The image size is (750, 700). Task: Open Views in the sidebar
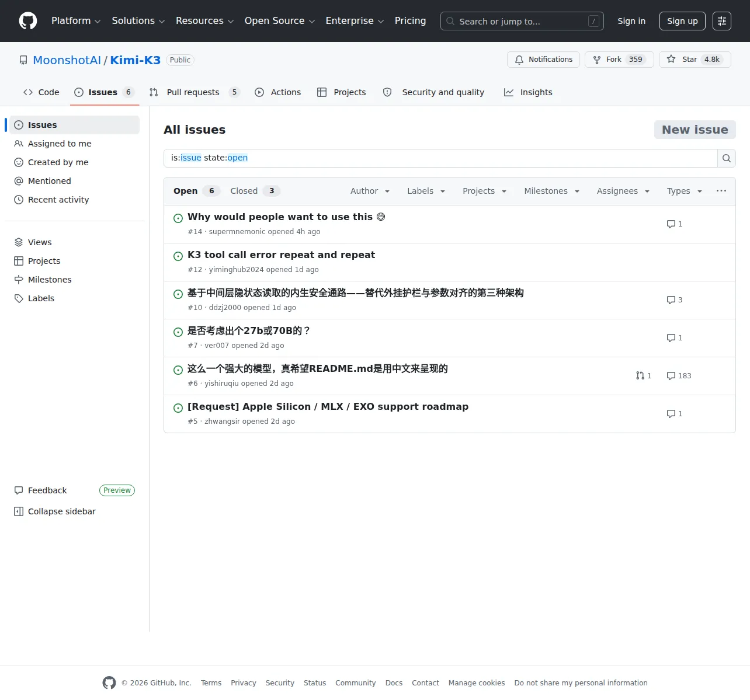[74, 242]
